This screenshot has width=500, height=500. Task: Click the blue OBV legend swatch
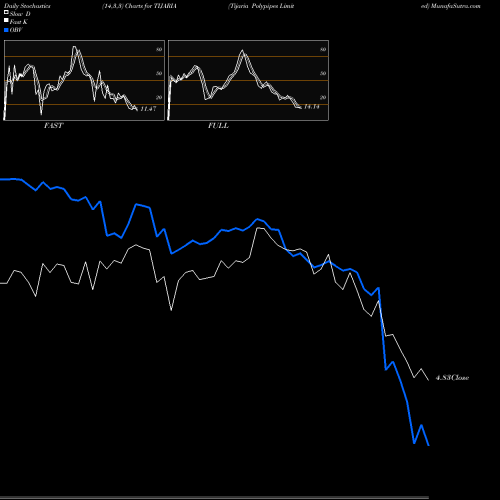click(6, 30)
